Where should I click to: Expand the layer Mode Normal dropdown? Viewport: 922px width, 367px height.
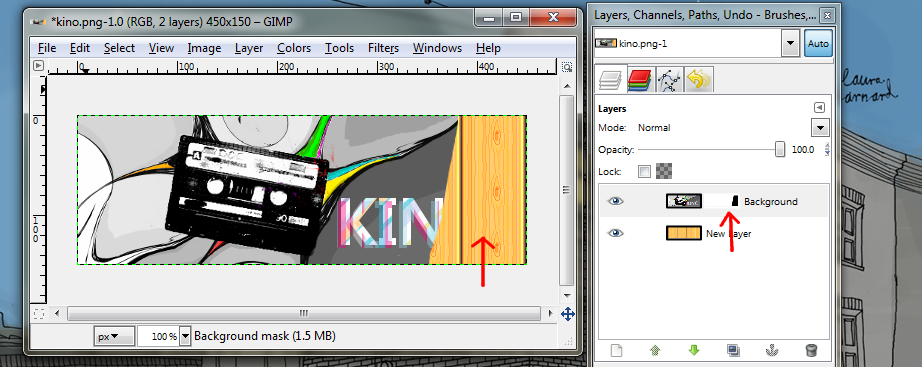pyautogui.click(x=820, y=128)
